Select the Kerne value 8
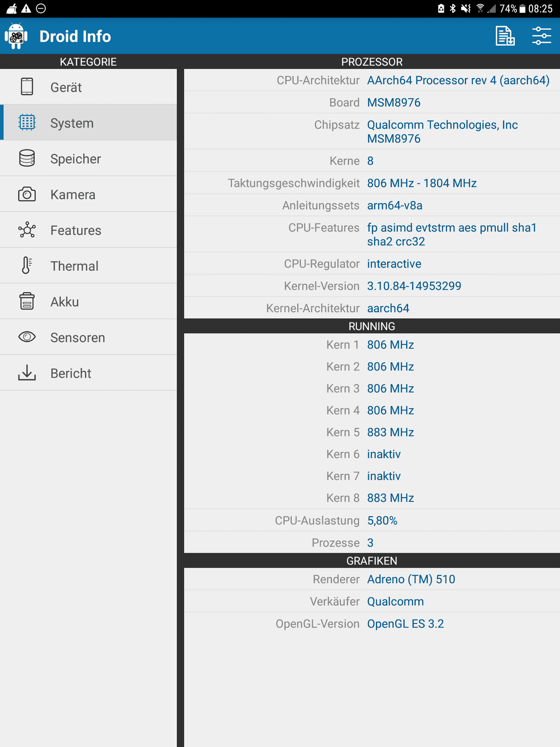This screenshot has width=560, height=747. [x=370, y=161]
